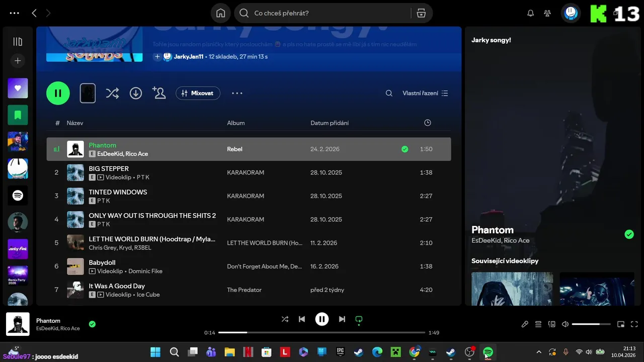Screen dimensions: 644x362
Task: Open Liked Songs in sidebar
Action: pyautogui.click(x=18, y=88)
